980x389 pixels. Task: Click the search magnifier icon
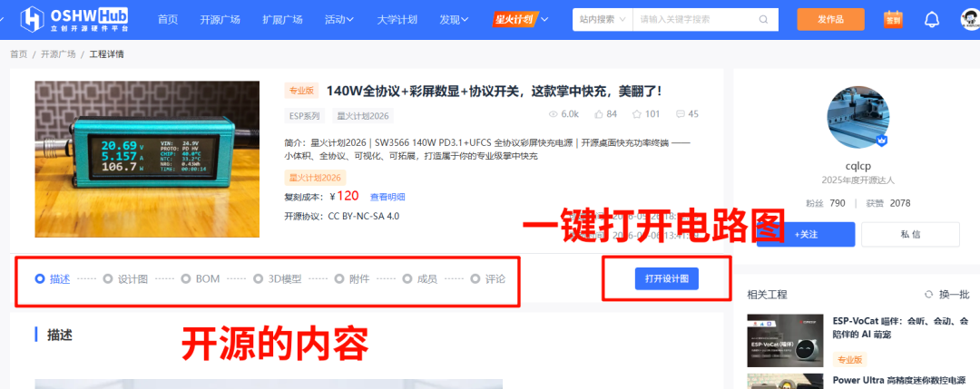[763, 19]
